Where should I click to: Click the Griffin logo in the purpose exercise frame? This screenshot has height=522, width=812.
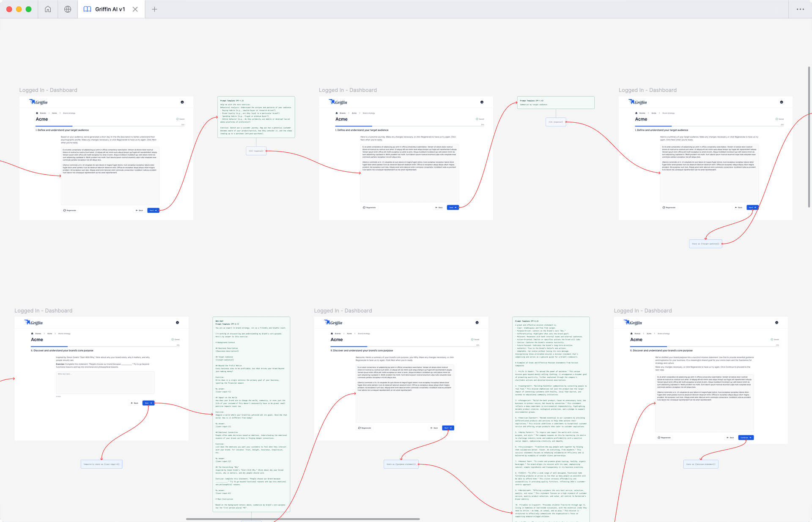tap(34, 322)
